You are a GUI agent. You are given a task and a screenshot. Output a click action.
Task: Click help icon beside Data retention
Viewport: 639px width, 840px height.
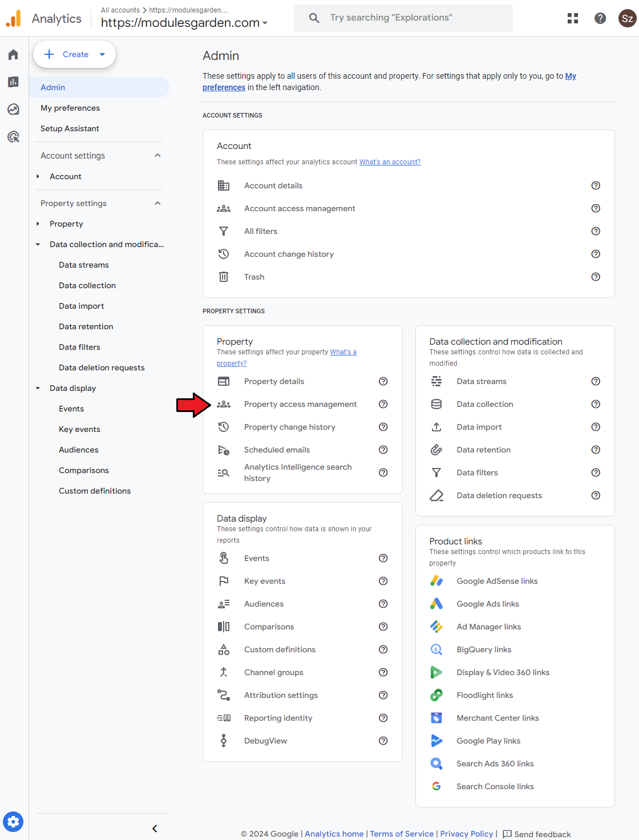click(596, 450)
